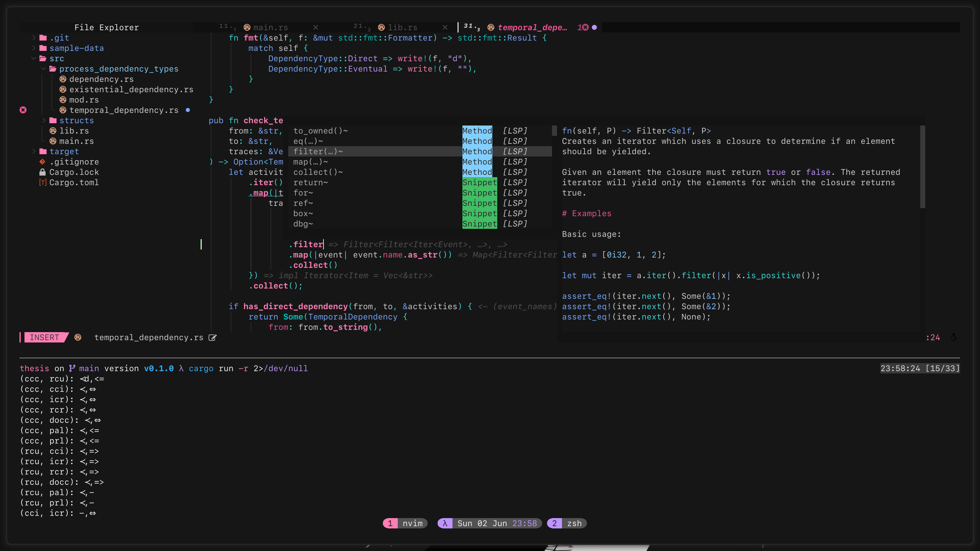Click the TOML bracket icon for Cargo.toml
980x551 pixels.
click(42, 183)
